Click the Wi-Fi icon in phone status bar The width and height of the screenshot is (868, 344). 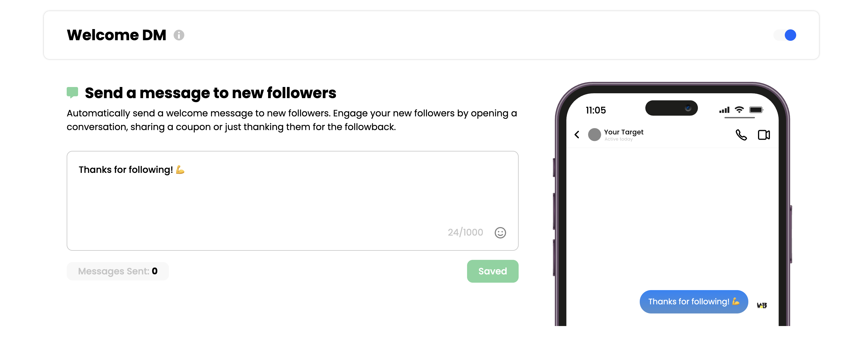pyautogui.click(x=739, y=110)
